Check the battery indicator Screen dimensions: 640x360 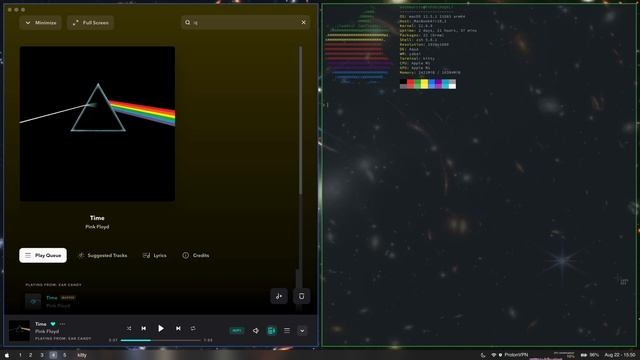click(590, 355)
